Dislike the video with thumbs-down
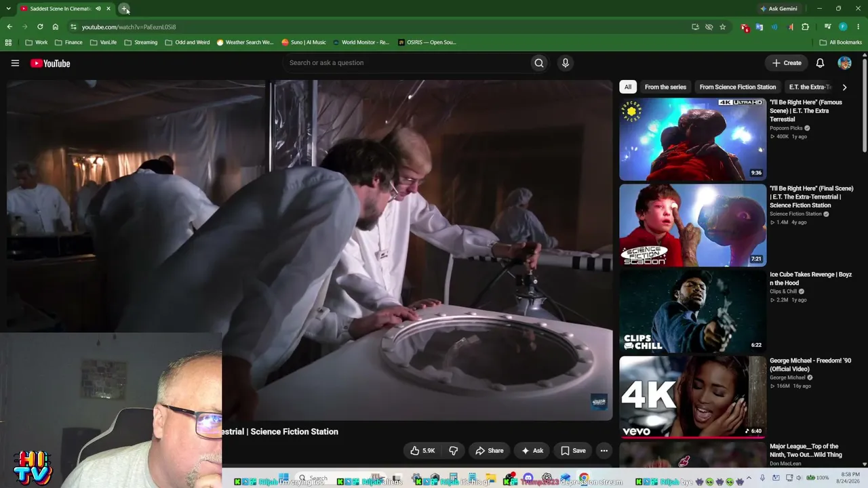The height and width of the screenshot is (488, 868). coord(453,451)
